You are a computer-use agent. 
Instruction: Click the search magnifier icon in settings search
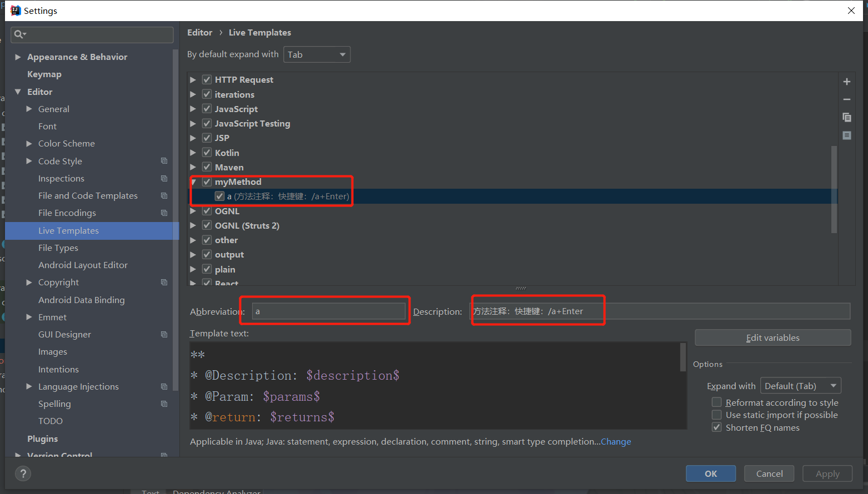[x=19, y=34]
